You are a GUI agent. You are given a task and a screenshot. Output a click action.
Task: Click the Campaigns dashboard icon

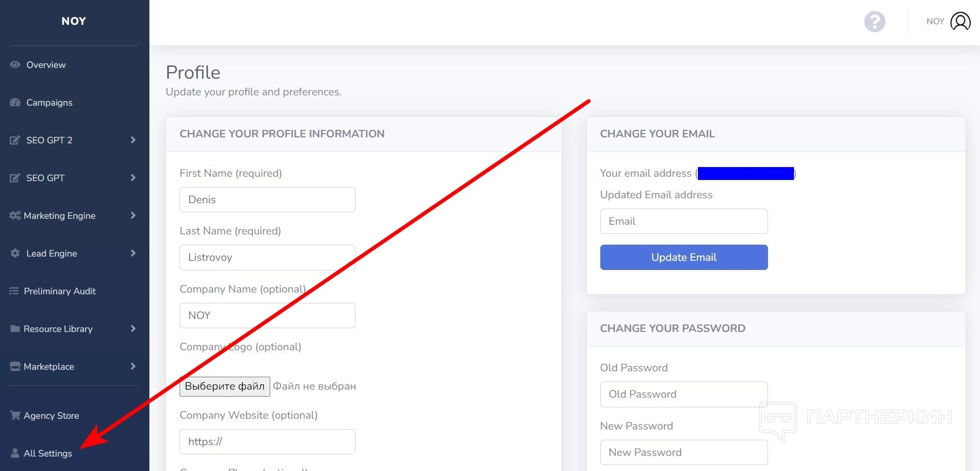(15, 102)
